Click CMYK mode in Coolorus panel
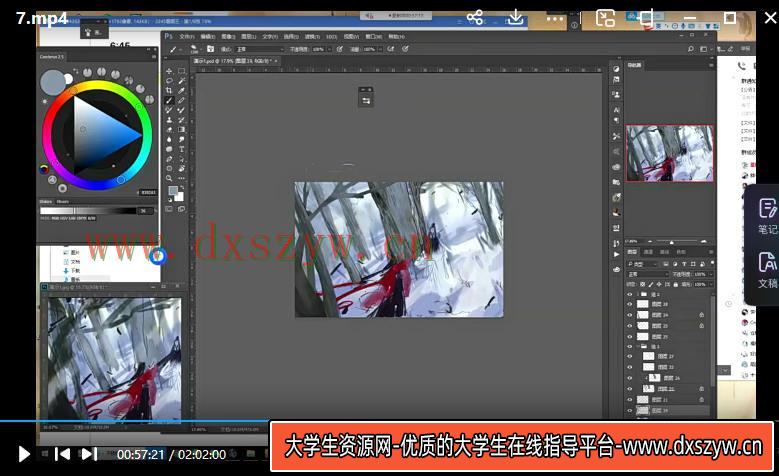Screen dimensions: 779x476 (81, 218)
